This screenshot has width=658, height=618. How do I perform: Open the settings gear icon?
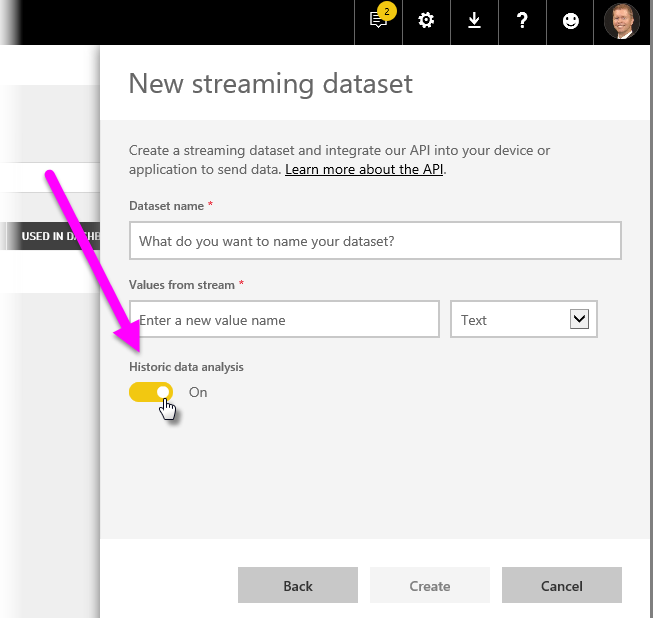tap(426, 20)
